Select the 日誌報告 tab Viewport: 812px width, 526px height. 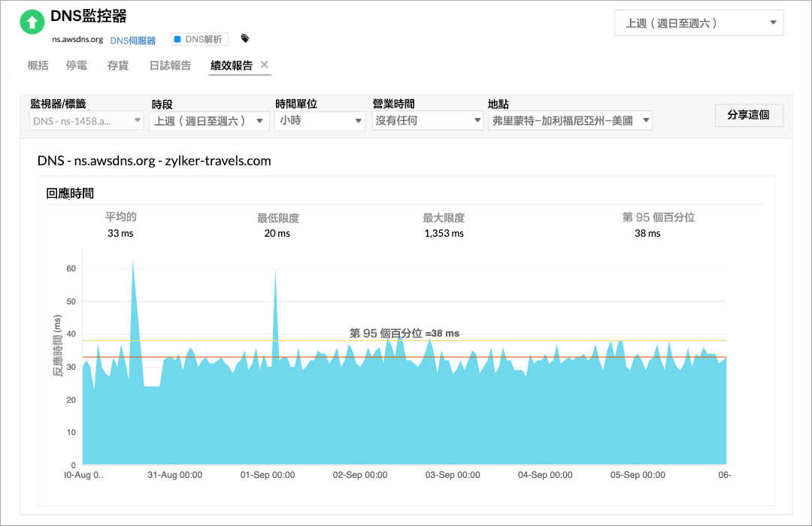(x=169, y=66)
